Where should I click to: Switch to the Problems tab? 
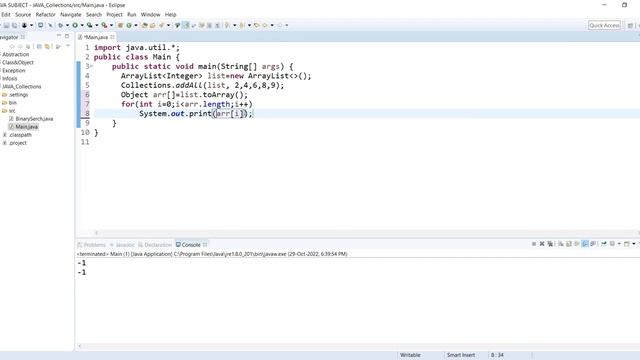click(91, 245)
